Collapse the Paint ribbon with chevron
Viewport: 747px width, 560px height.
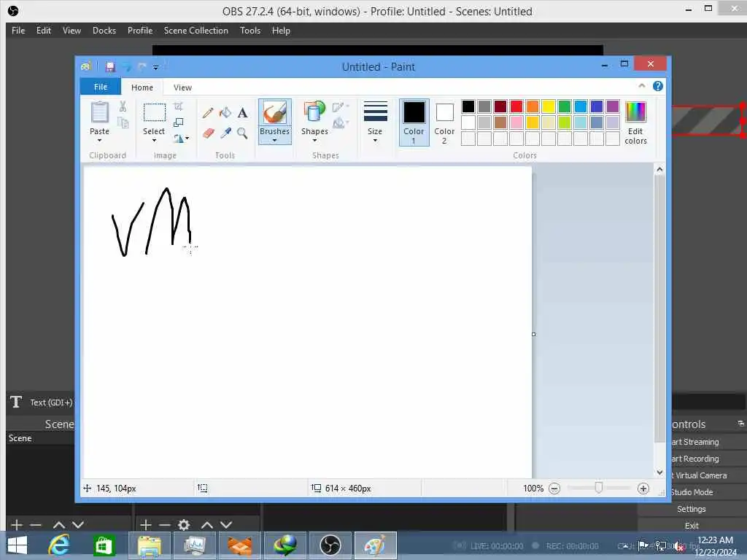[x=642, y=86]
